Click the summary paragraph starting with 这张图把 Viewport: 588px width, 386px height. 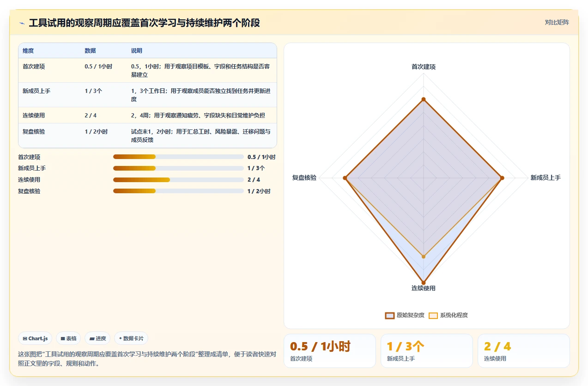coord(147,359)
